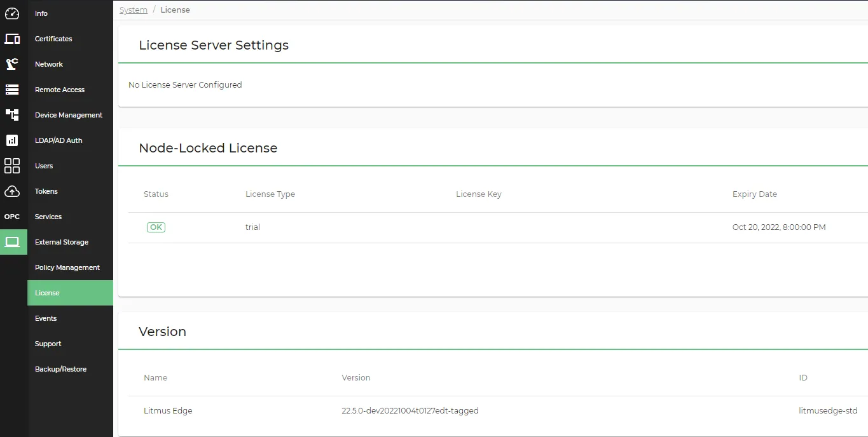
Task: Open Network settings
Action: [x=49, y=64]
